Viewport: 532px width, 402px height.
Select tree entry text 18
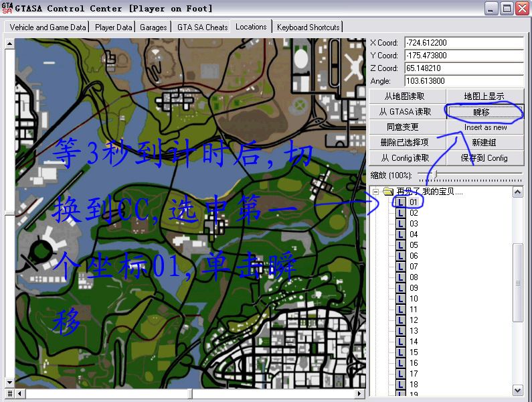pyautogui.click(x=414, y=385)
